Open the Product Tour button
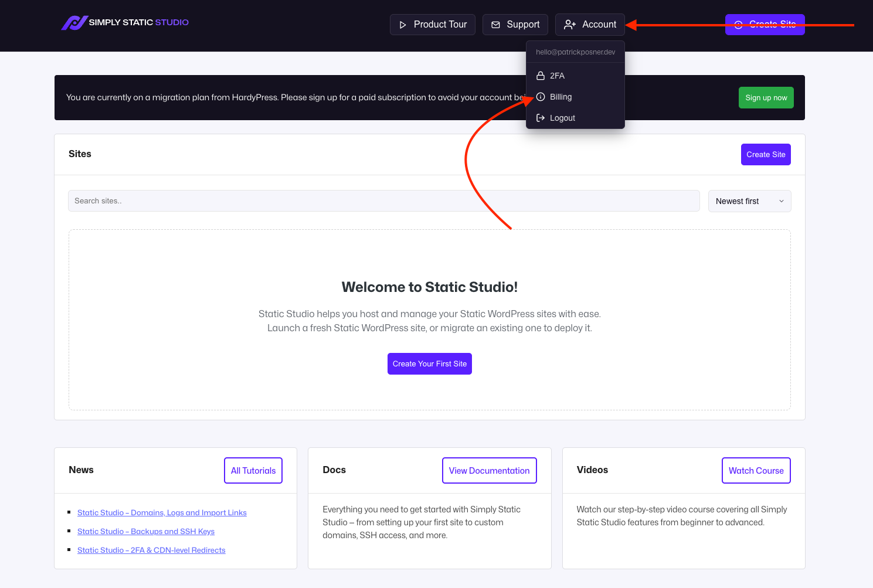 pyautogui.click(x=433, y=25)
